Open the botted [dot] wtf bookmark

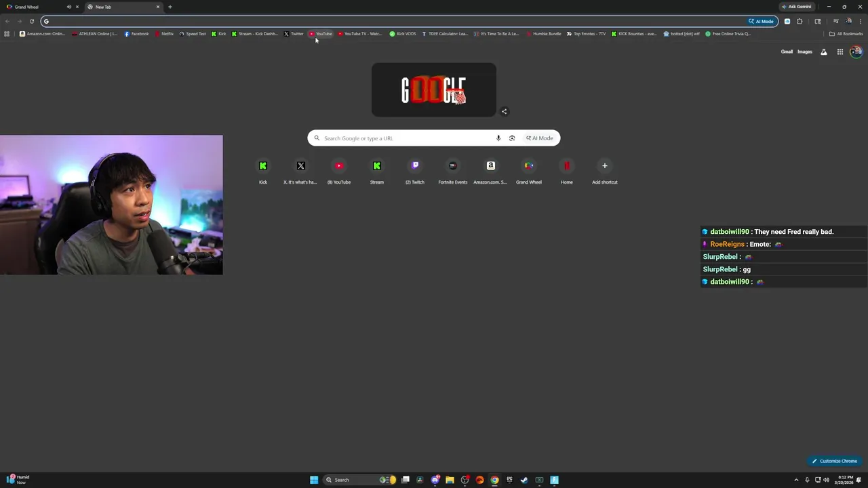(682, 34)
